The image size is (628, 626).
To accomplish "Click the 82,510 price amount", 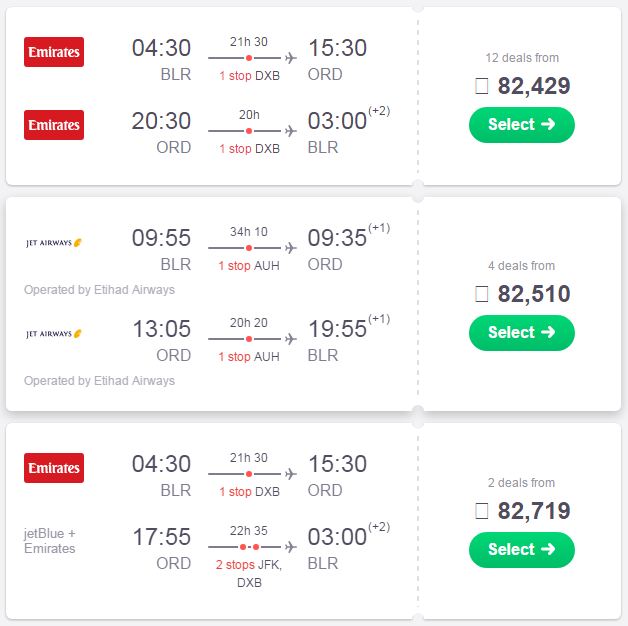I will [534, 294].
